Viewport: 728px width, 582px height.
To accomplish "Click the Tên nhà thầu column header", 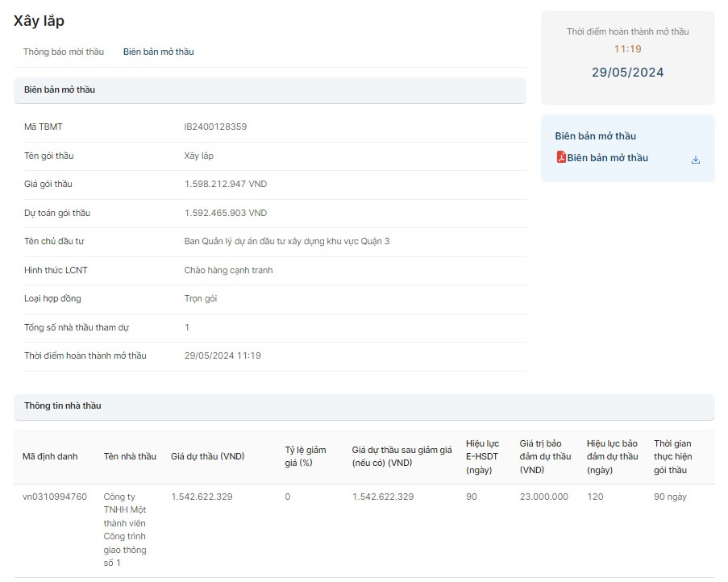I will (130, 456).
